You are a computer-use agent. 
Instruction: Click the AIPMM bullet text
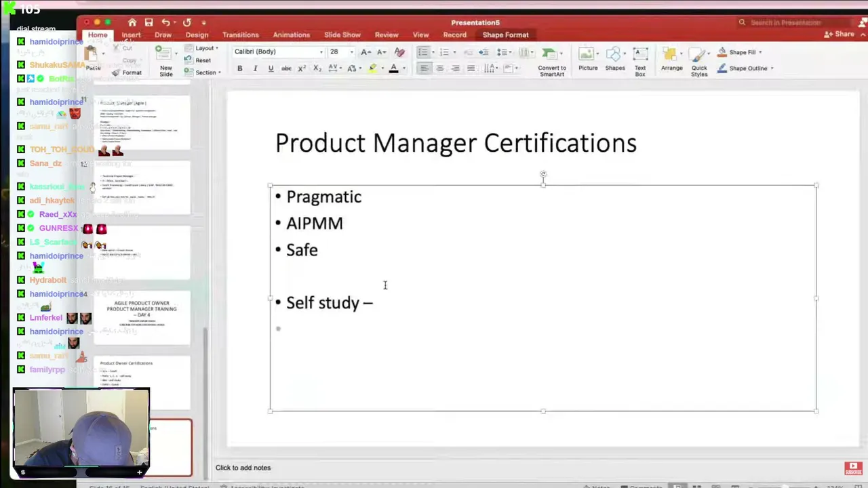click(315, 224)
